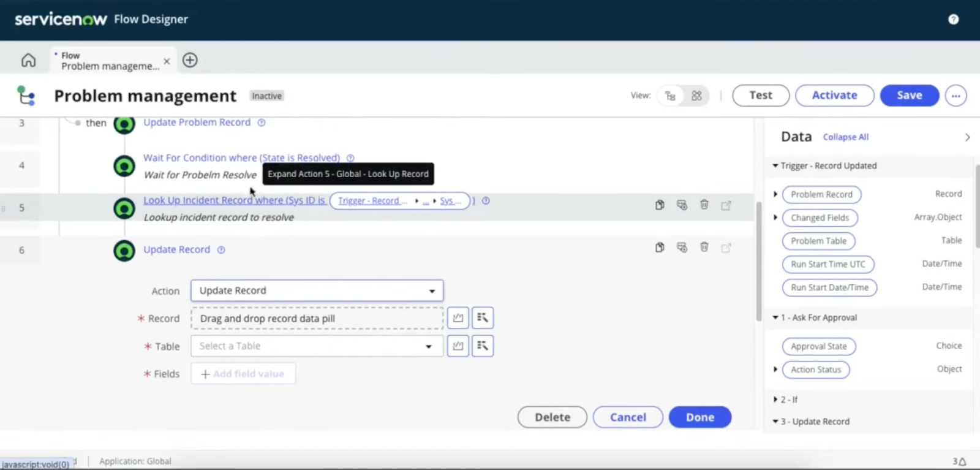Screen dimensions: 980x470
Task: Switch to tree view icon
Action: pyautogui.click(x=670, y=96)
